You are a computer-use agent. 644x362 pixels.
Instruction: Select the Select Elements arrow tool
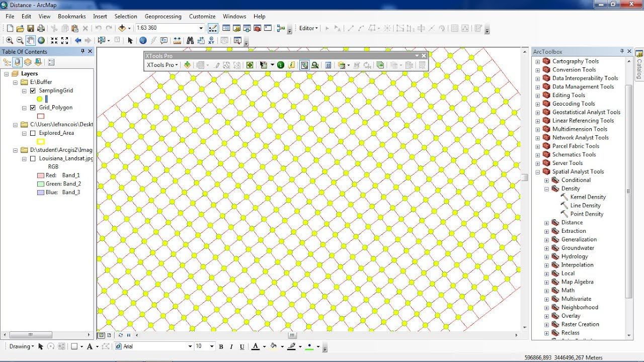tap(130, 41)
